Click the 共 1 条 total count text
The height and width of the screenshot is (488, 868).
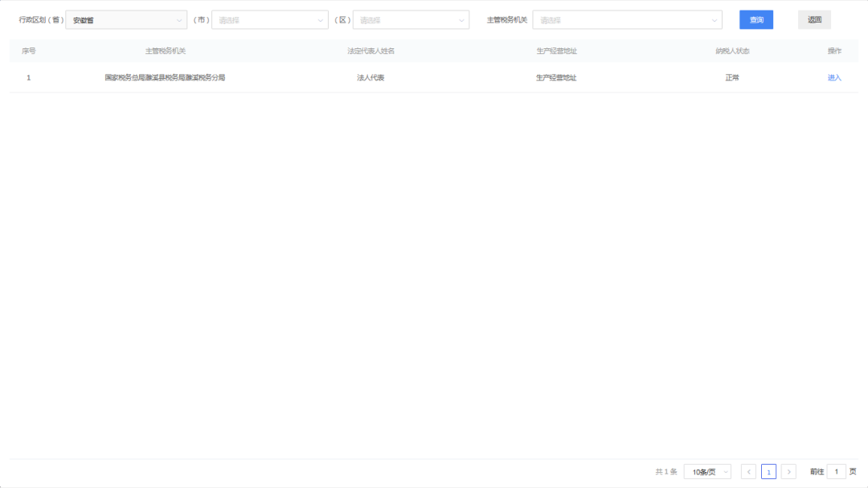[x=666, y=472]
